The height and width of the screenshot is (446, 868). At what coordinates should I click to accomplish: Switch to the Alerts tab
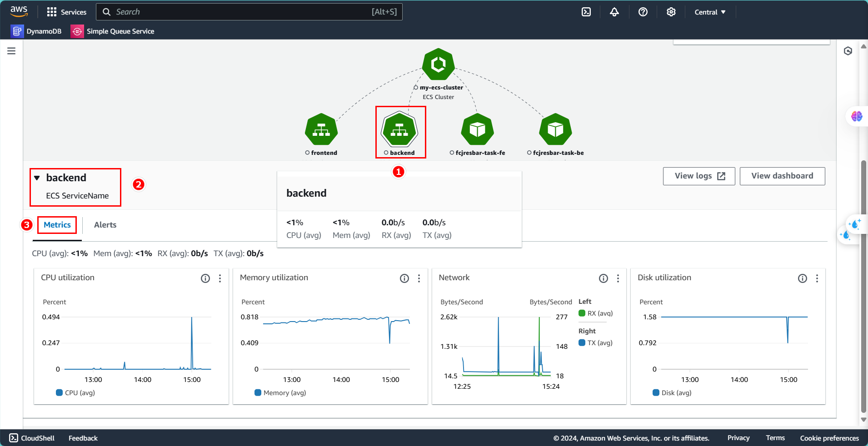[105, 225]
